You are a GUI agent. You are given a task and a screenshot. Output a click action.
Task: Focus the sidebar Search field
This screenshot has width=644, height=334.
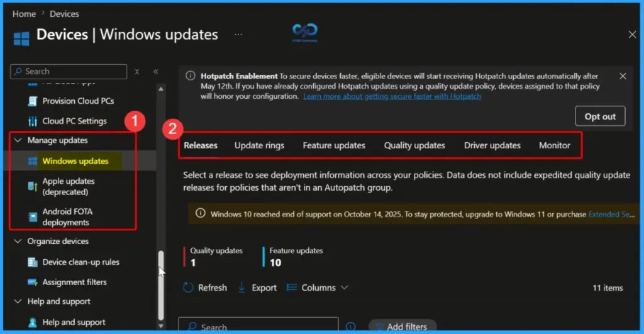click(69, 72)
